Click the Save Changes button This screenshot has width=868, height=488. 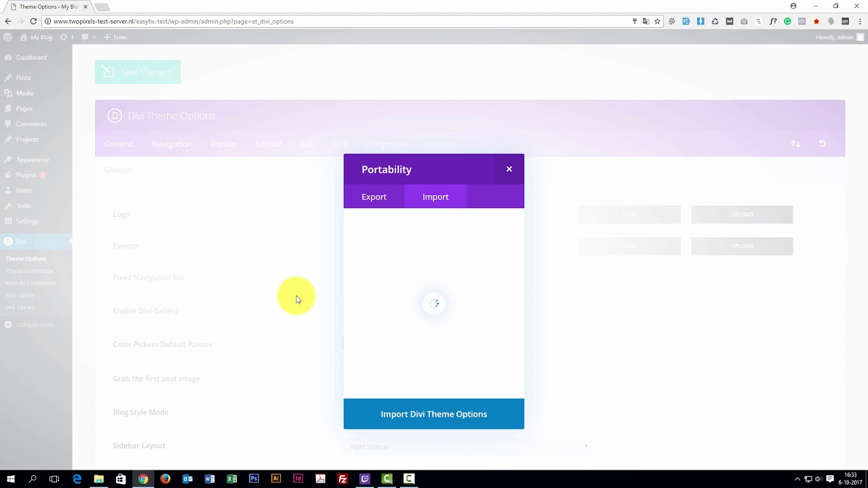[x=138, y=72]
